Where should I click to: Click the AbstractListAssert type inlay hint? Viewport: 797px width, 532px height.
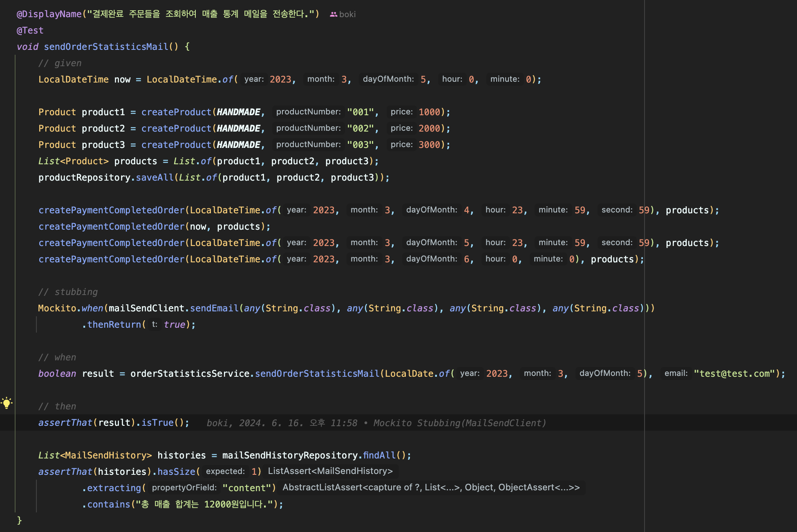coord(431,487)
